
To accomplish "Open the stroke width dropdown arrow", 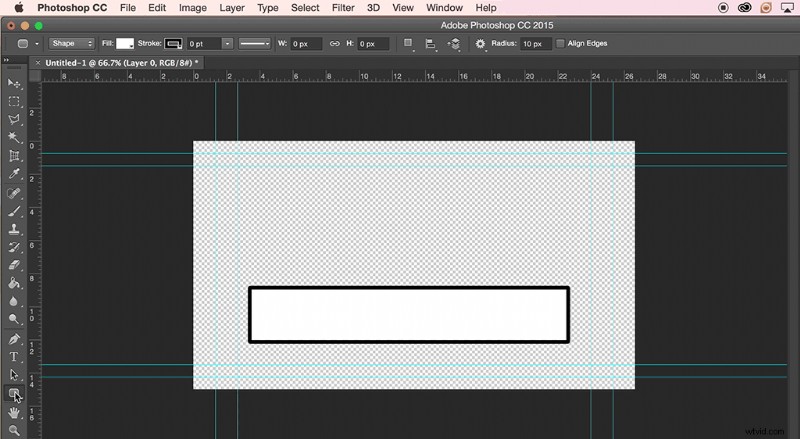I will (x=228, y=44).
